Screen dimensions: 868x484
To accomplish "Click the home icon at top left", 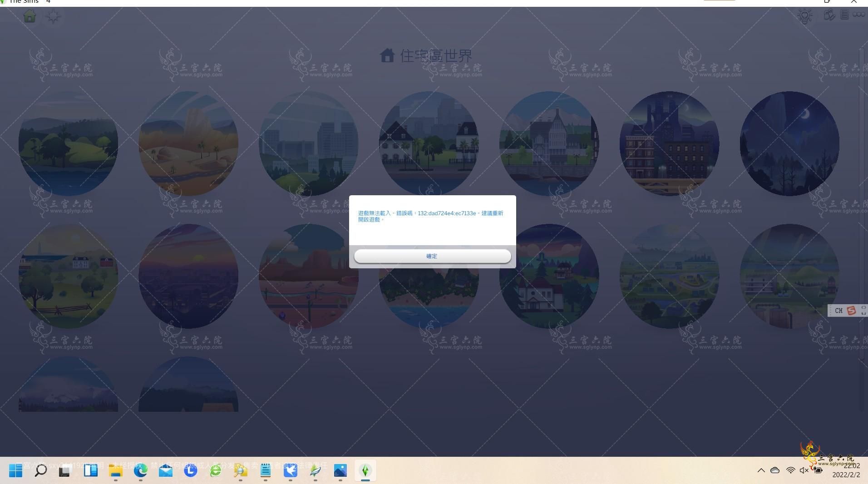I will click(30, 16).
